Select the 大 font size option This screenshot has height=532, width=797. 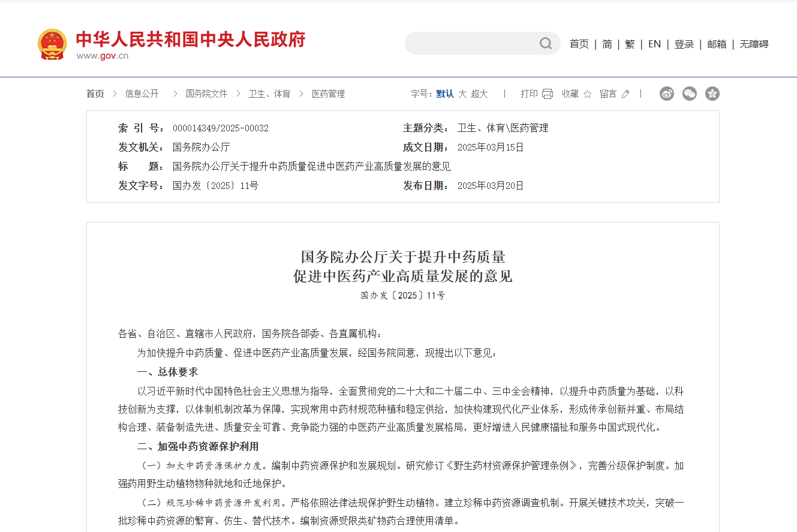462,94
